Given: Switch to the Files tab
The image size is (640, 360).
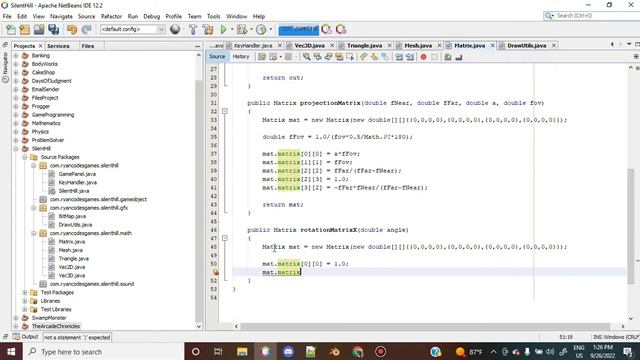Looking at the screenshot, I should click(88, 46).
